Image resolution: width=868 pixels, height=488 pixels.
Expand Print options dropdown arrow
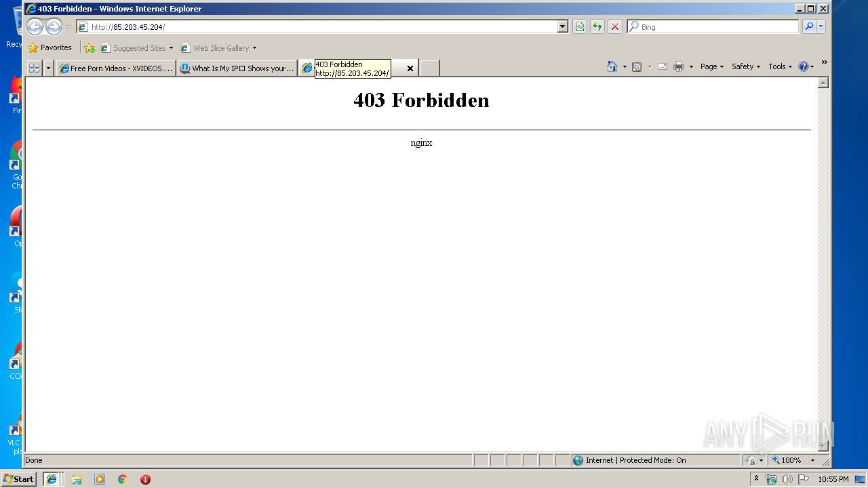[x=691, y=67]
